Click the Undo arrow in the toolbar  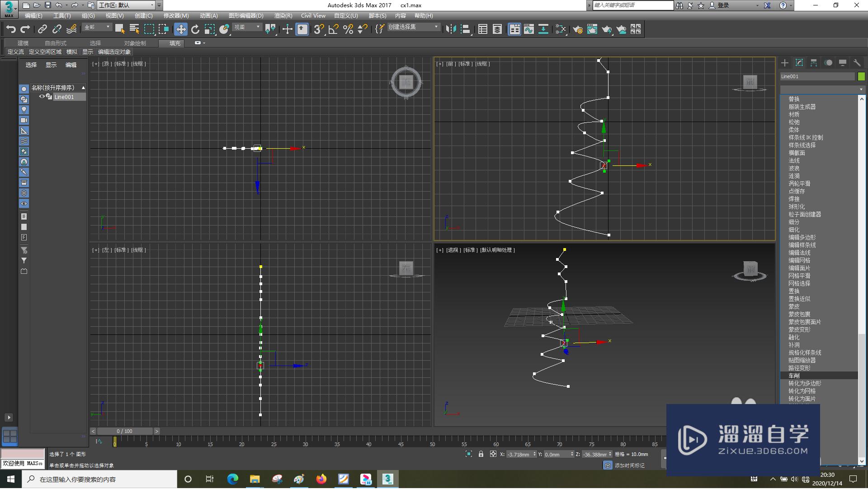pos(11,29)
